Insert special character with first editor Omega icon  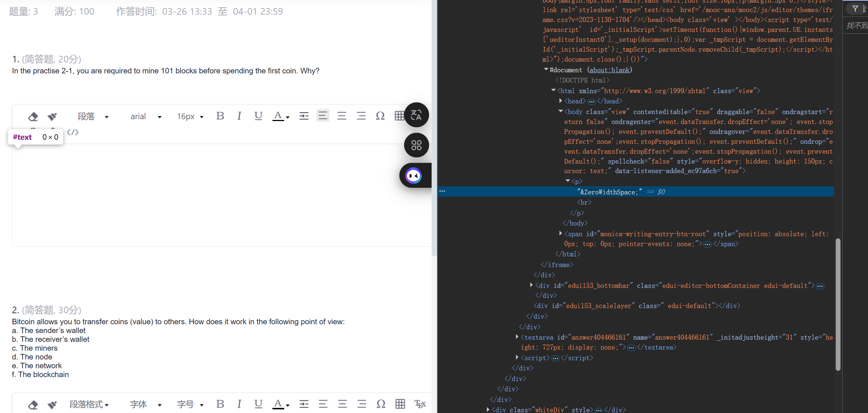(x=380, y=116)
